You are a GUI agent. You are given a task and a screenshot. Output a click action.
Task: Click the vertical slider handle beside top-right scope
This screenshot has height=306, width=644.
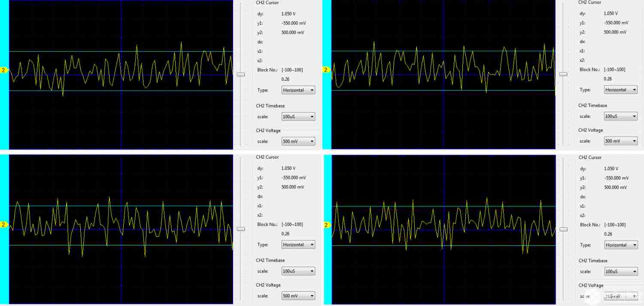[563, 74]
